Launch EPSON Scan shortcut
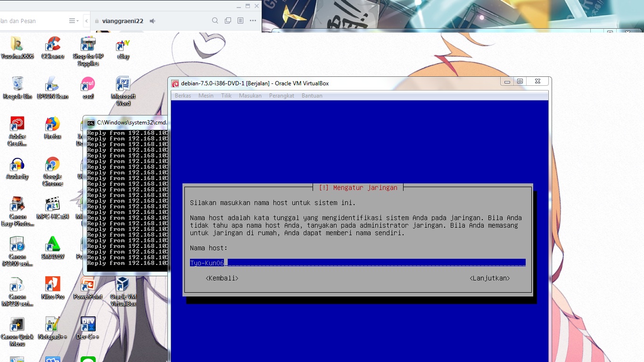This screenshot has height=362, width=644. coord(52,88)
